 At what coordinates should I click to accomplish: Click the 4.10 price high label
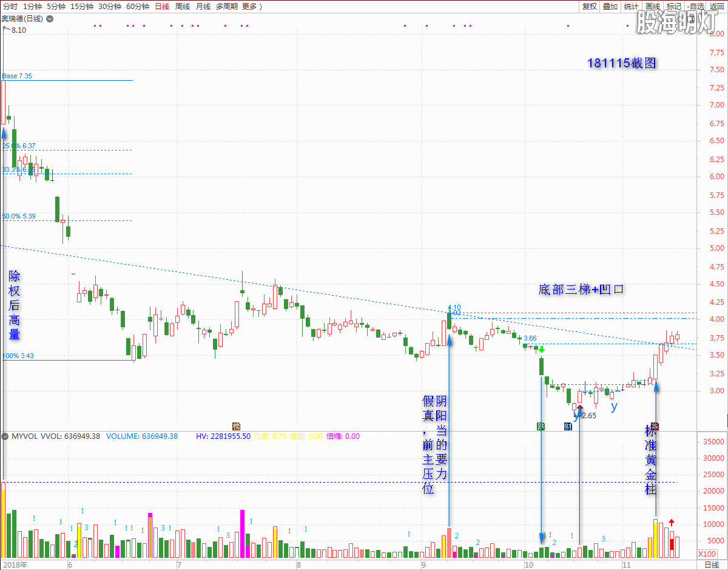click(x=454, y=307)
